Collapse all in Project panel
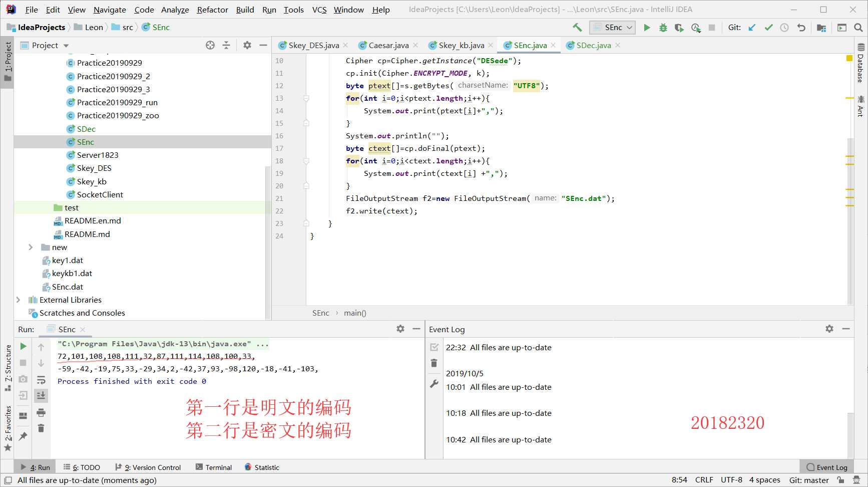Screen dimensions: 868x487 point(226,45)
